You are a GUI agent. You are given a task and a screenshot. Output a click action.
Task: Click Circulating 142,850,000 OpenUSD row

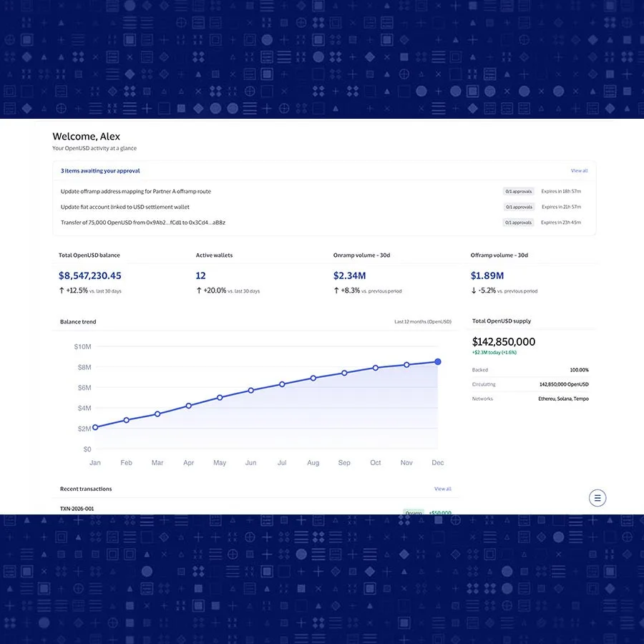530,384
